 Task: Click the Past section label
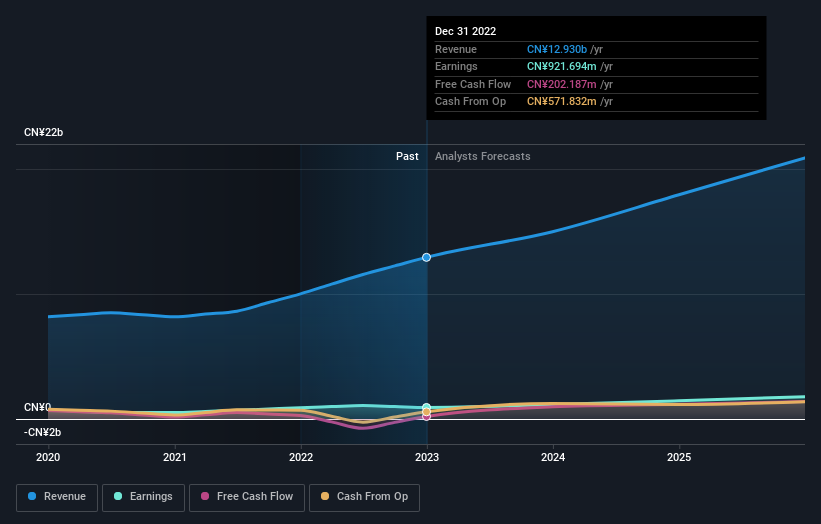(407, 156)
